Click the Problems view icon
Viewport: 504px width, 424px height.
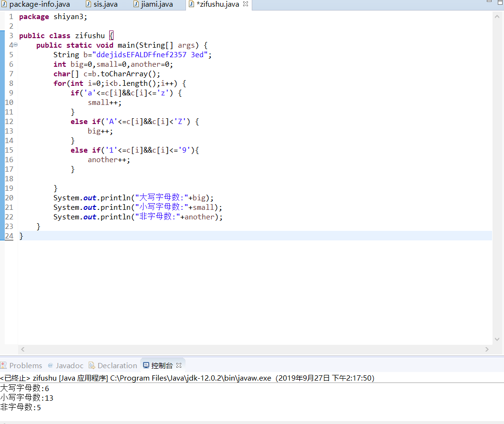click(3, 365)
